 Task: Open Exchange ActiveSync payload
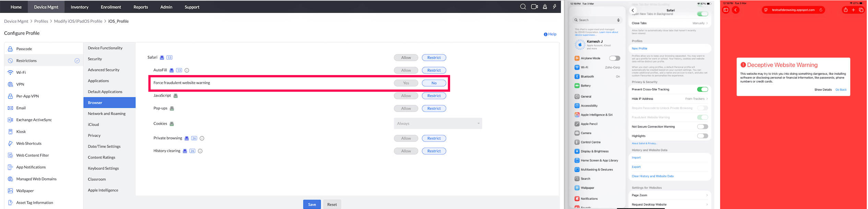(x=44, y=120)
